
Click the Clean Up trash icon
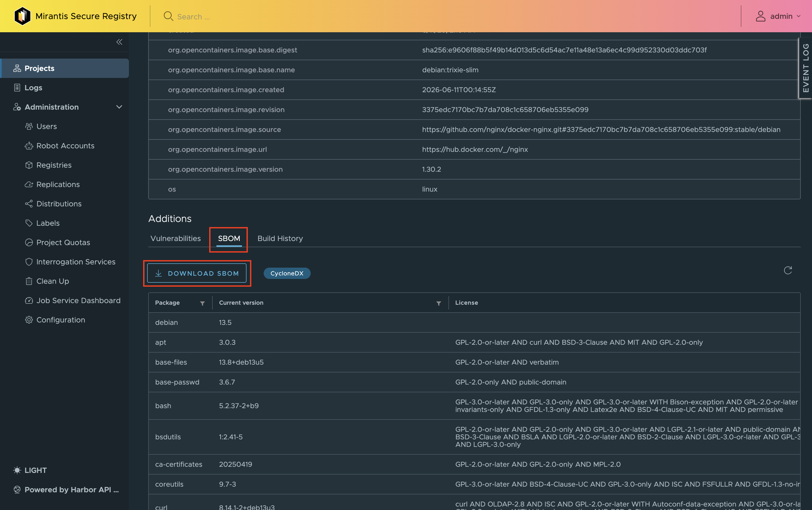click(29, 281)
